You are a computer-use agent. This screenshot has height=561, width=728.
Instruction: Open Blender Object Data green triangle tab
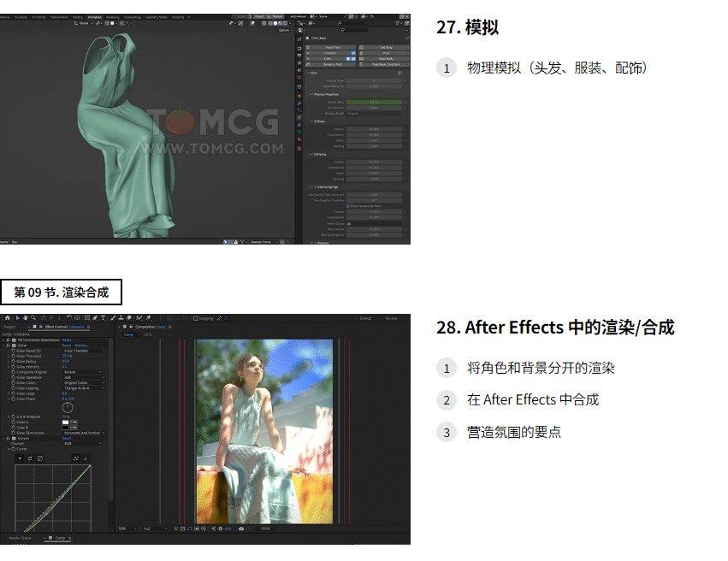click(299, 133)
